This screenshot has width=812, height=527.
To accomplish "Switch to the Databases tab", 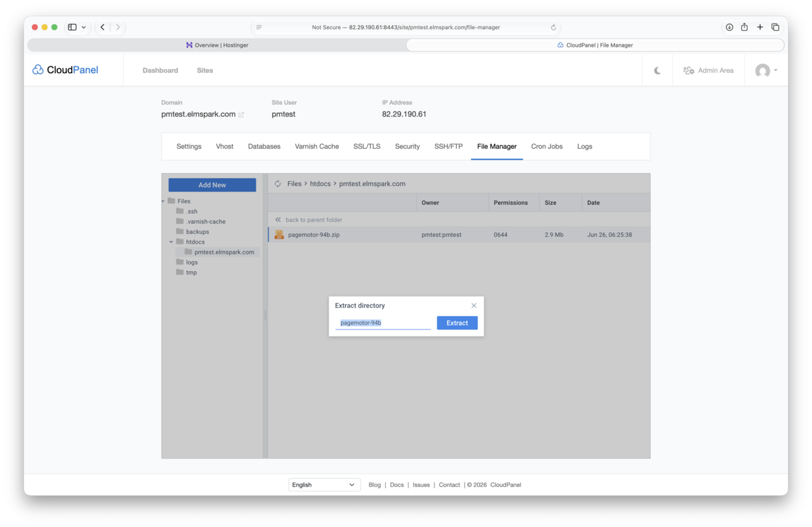I will 264,146.
